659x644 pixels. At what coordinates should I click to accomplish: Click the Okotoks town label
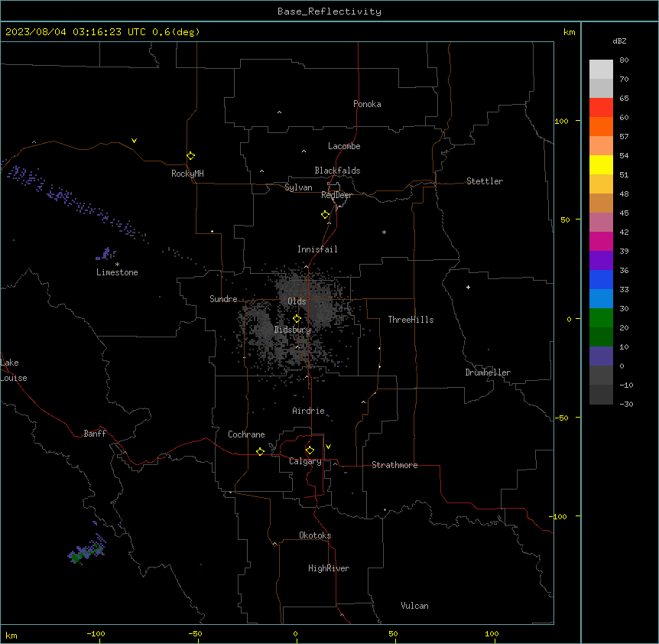click(315, 535)
